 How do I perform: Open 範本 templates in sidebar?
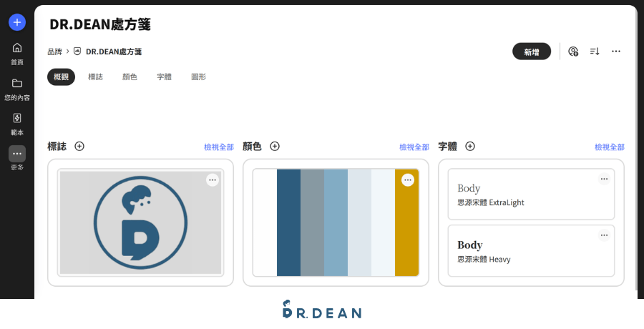tap(17, 124)
